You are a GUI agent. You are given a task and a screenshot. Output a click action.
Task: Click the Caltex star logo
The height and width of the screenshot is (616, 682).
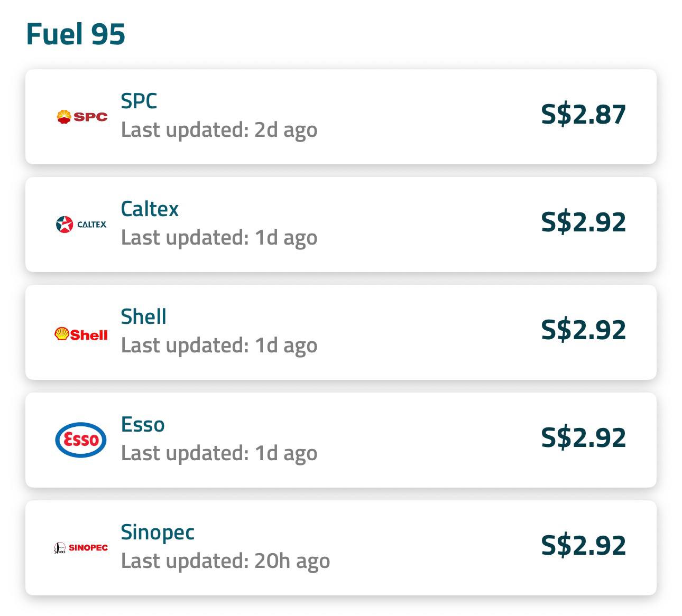point(80,224)
